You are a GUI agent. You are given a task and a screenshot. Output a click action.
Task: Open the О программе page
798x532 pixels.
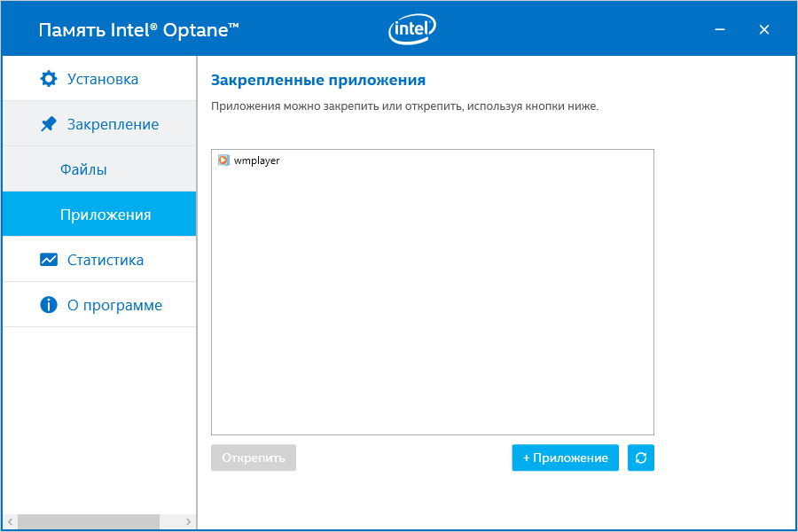[114, 305]
